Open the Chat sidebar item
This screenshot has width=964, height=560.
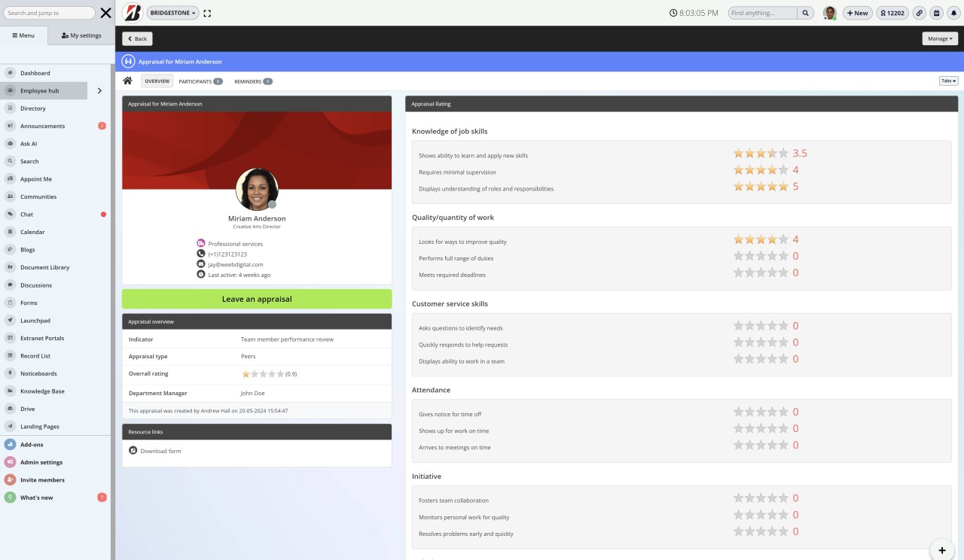tap(26, 214)
